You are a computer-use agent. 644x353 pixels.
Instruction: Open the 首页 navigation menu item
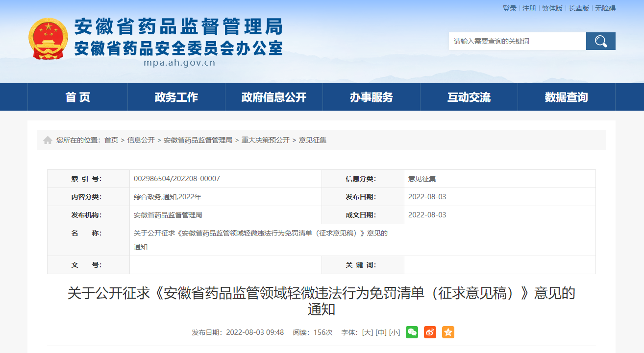(x=77, y=97)
